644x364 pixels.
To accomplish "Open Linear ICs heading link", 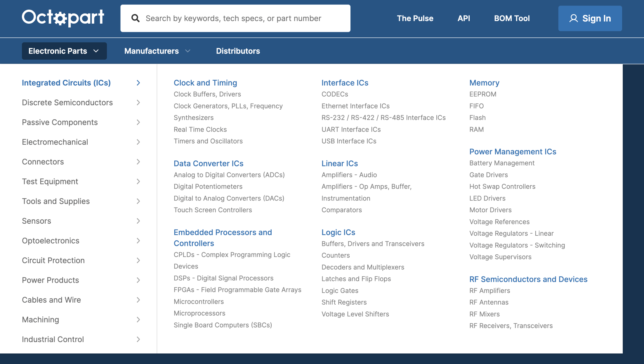I will [x=340, y=163].
